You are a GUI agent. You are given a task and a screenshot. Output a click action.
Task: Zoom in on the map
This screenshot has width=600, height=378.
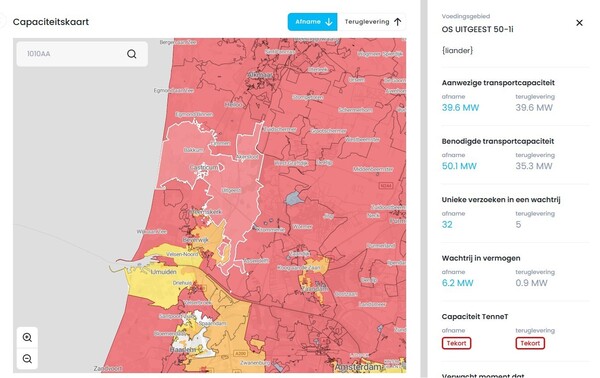pyautogui.click(x=27, y=337)
